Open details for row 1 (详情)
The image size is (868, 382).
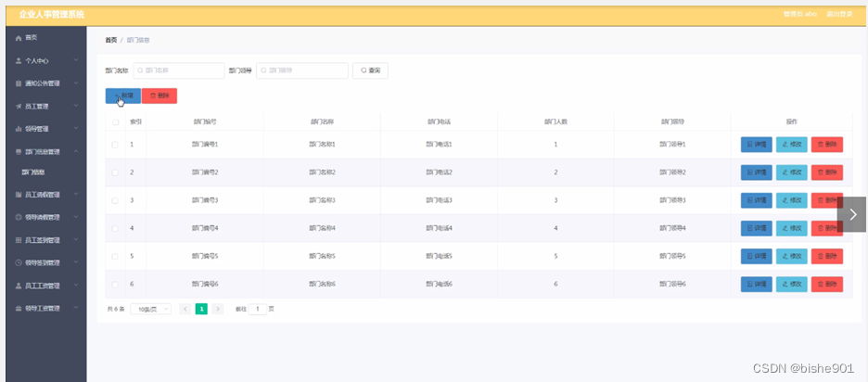click(x=756, y=145)
